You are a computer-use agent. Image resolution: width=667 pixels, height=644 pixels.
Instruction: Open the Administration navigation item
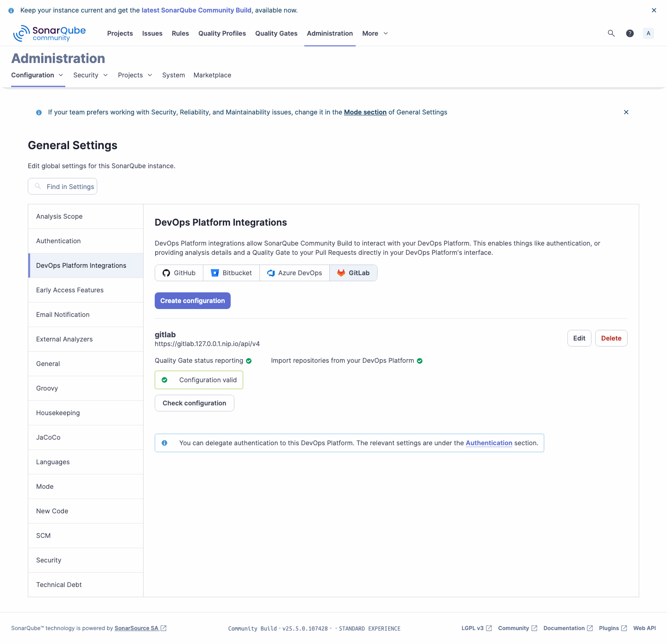click(x=330, y=33)
